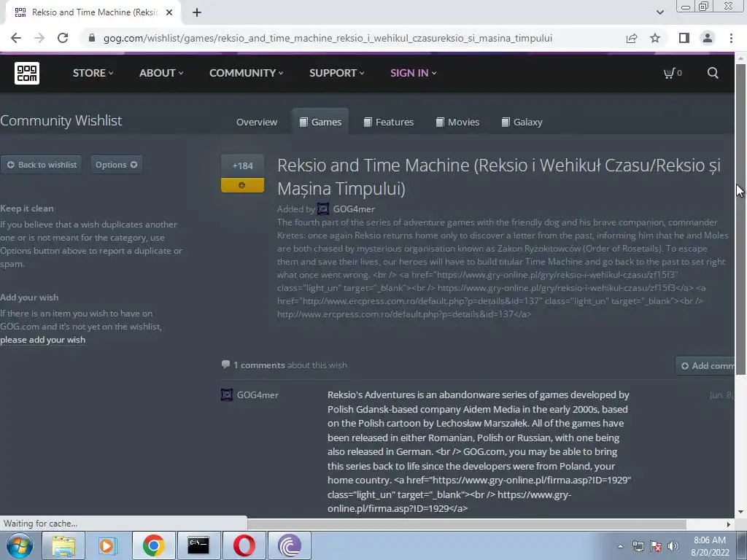Image resolution: width=747 pixels, height=560 pixels.
Task: Open the Chrome three-dot menu
Action: pyautogui.click(x=731, y=38)
